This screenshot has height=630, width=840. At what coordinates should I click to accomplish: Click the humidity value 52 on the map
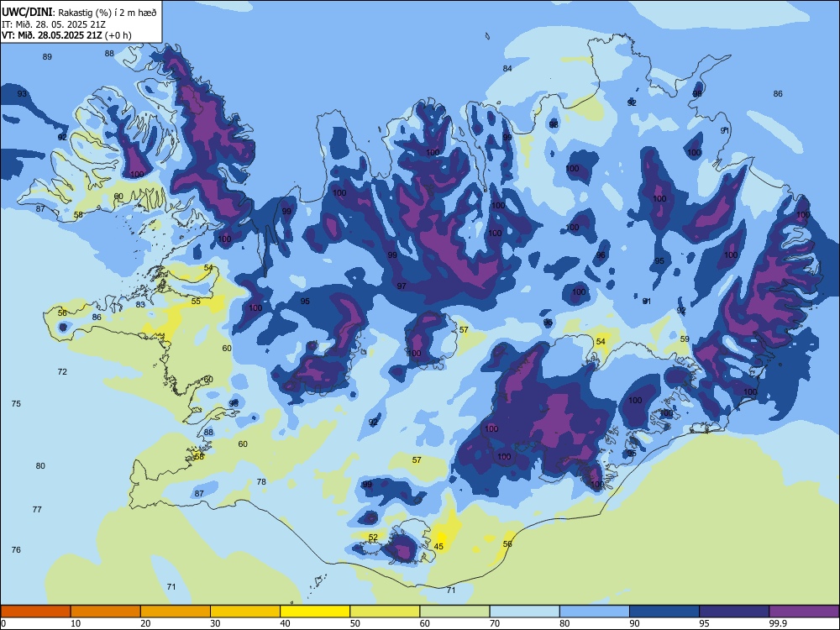coord(373,538)
